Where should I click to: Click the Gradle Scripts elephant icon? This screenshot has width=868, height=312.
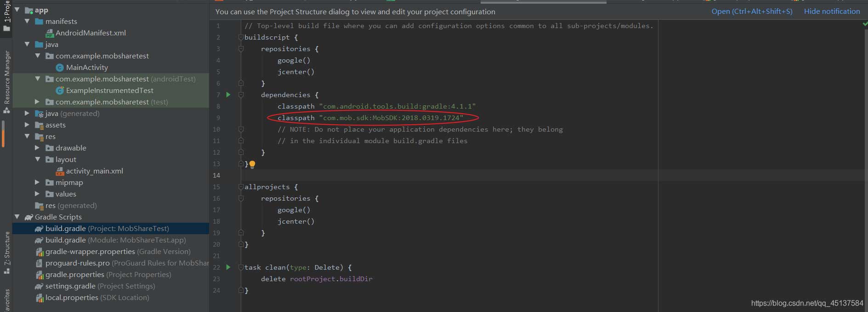point(29,217)
